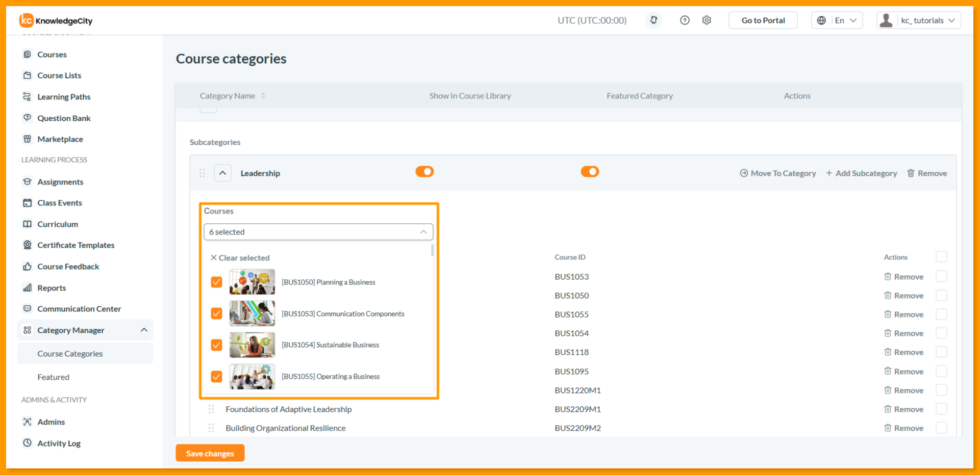980x475 pixels.
Task: Uncheck the Planning a Business course
Action: click(216, 282)
